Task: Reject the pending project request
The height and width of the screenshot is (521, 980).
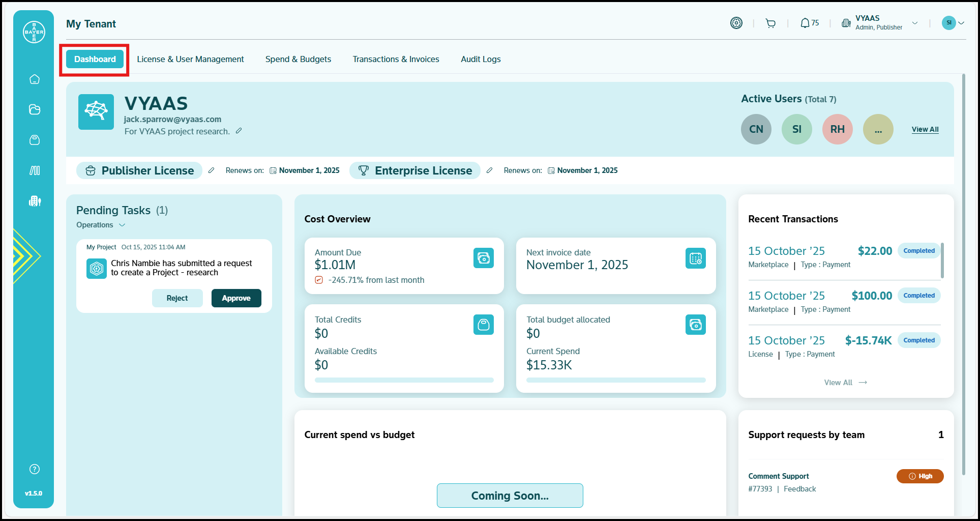Action: [177, 298]
